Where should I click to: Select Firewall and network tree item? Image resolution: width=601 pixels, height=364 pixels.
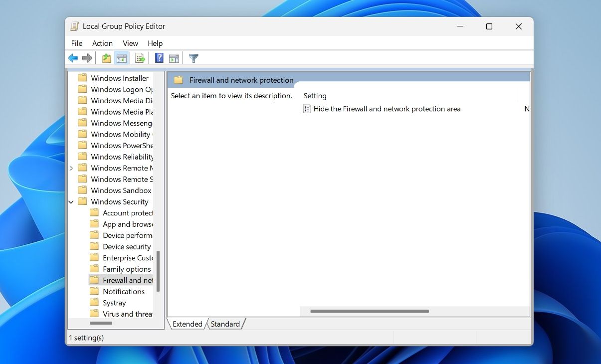point(128,280)
